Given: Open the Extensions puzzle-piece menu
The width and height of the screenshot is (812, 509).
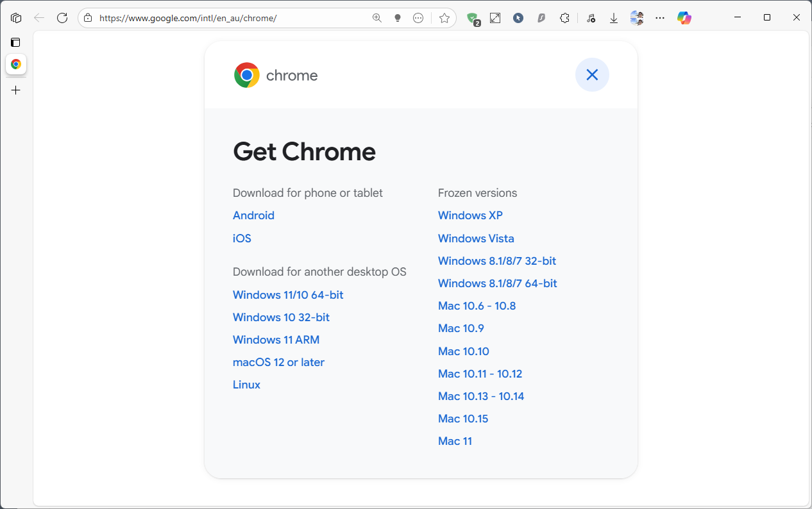Looking at the screenshot, I should coord(564,18).
